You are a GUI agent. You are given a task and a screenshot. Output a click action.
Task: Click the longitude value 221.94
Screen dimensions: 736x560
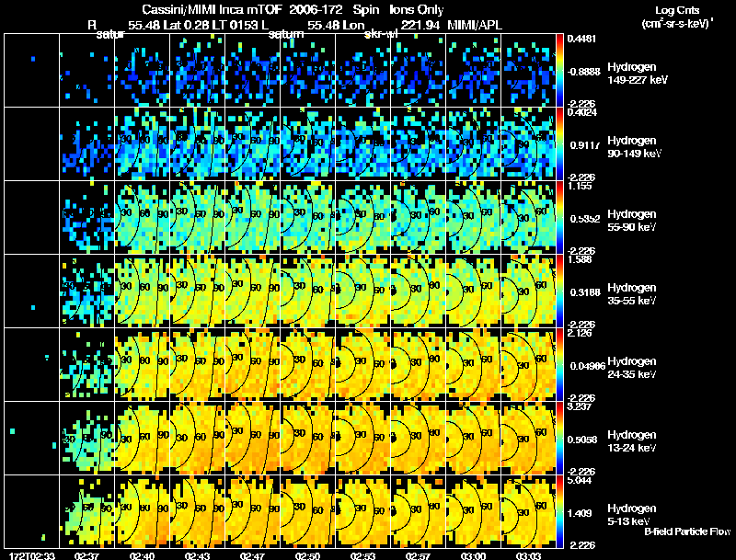(x=420, y=26)
